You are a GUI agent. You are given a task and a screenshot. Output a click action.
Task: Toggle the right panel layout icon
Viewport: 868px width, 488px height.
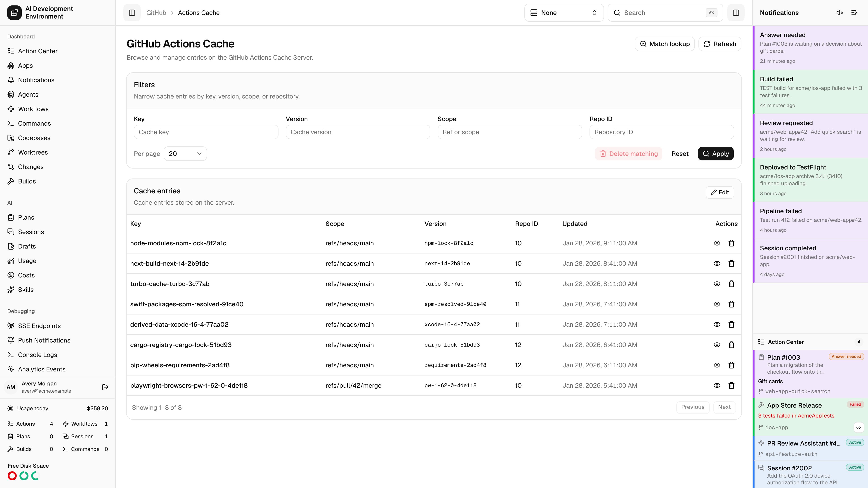click(x=736, y=13)
